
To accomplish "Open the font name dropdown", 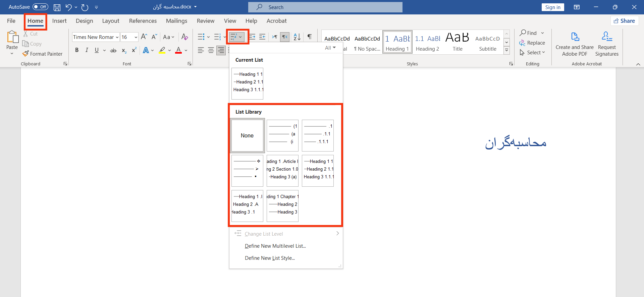I will (117, 37).
